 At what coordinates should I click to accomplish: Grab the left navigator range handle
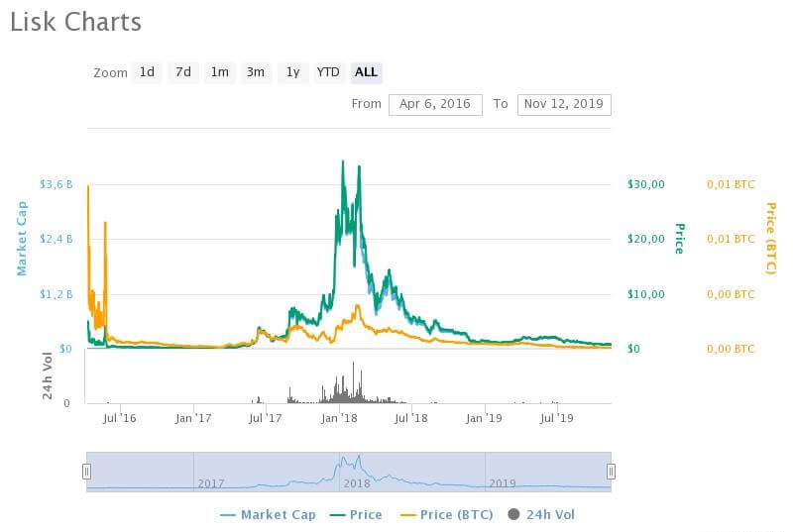[86, 472]
